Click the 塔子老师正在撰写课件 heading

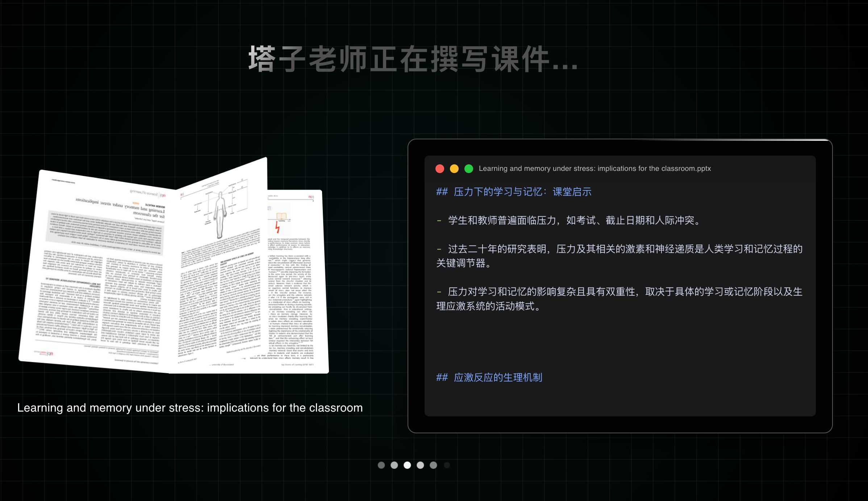pyautogui.click(x=412, y=59)
